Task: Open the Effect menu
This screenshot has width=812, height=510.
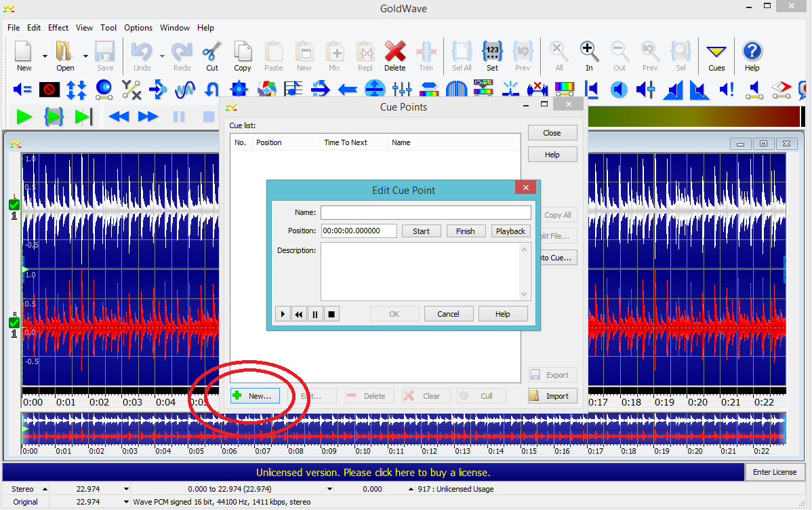Action: (58, 28)
